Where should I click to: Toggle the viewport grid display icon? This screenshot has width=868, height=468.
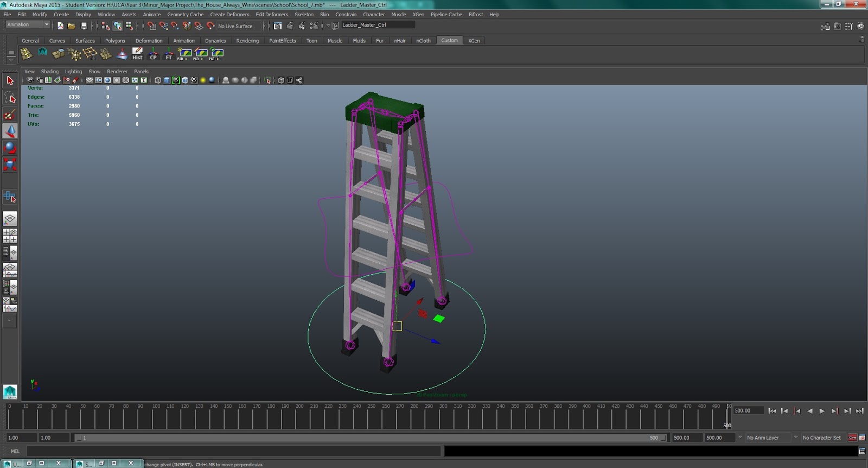[90, 80]
